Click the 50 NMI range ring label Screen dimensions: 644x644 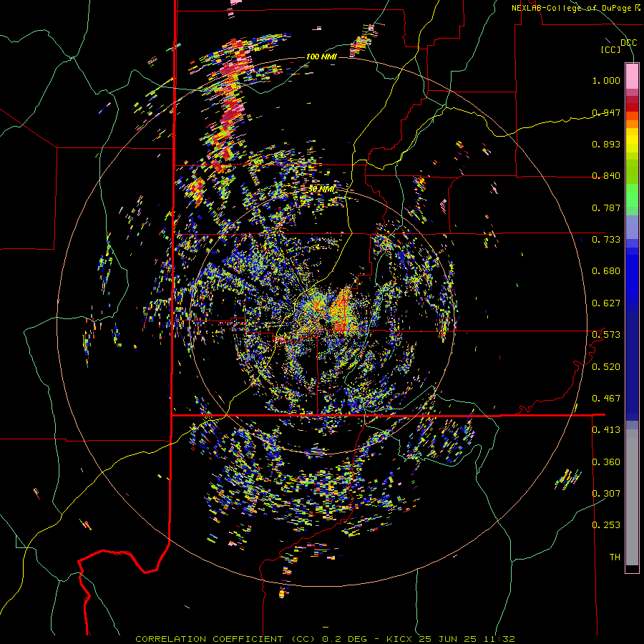[x=321, y=190]
